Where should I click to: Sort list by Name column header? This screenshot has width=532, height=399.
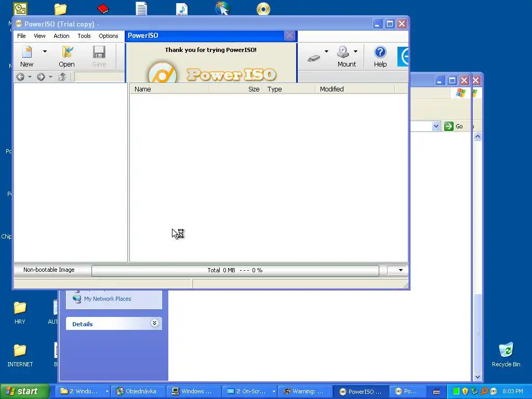170,89
